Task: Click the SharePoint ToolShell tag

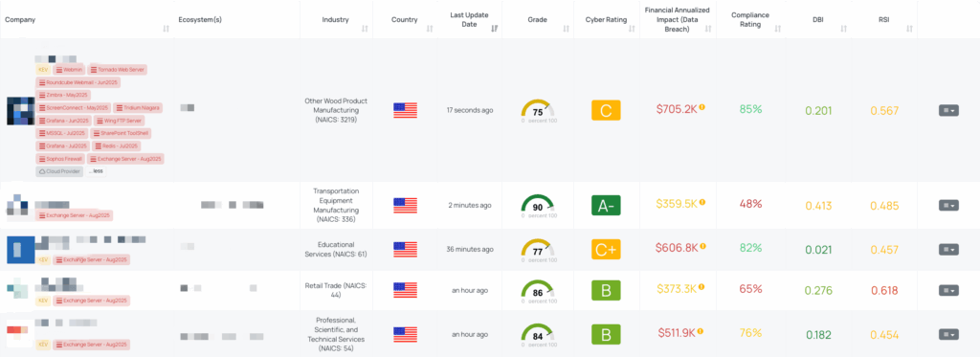Action: [122, 133]
